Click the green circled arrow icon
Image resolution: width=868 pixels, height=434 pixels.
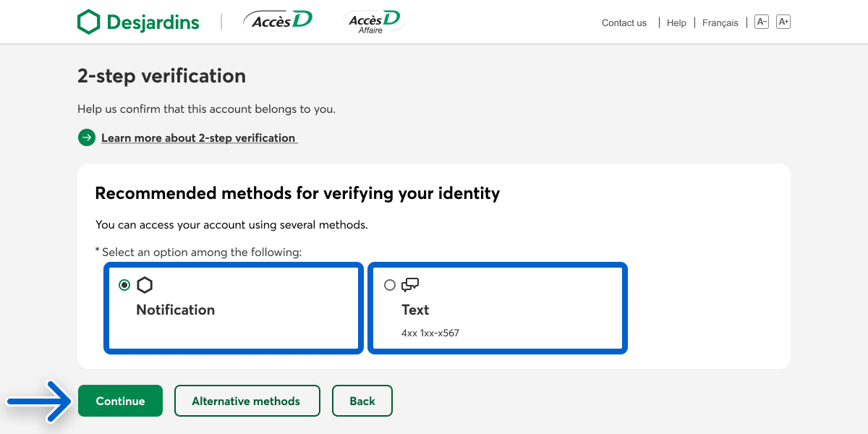pos(87,137)
